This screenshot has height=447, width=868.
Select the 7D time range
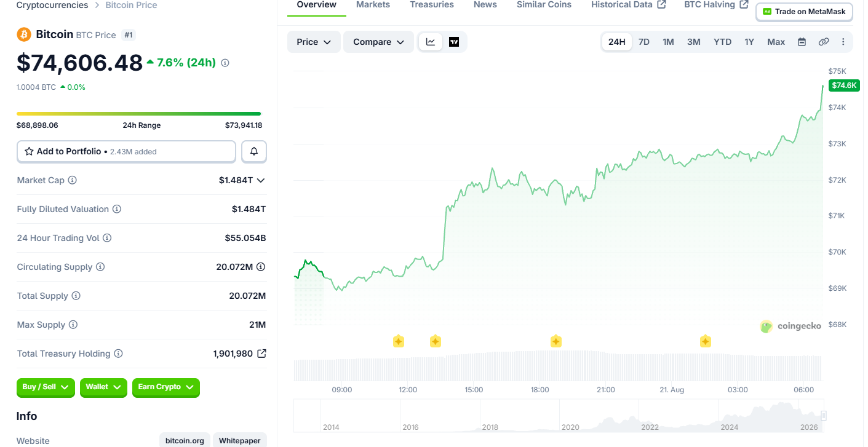(643, 42)
